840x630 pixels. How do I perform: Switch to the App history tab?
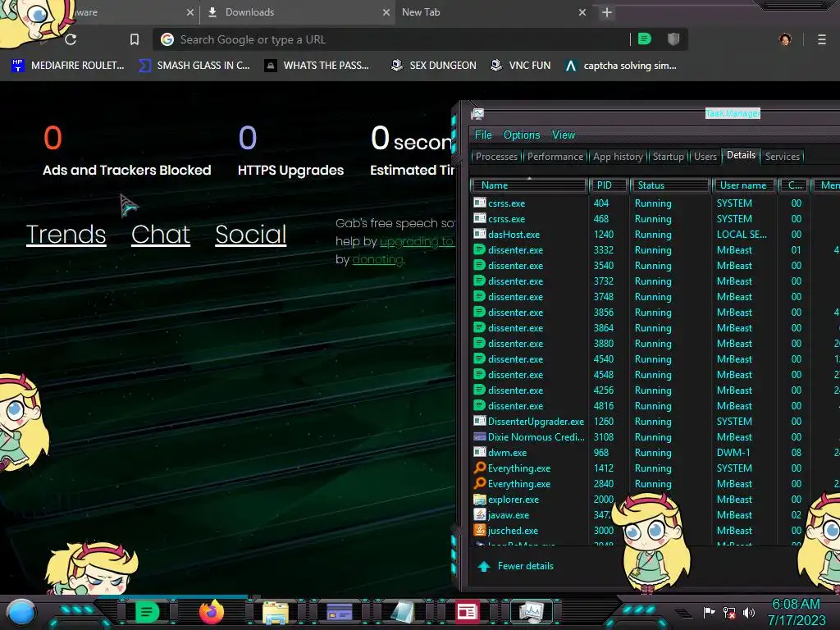pos(618,157)
